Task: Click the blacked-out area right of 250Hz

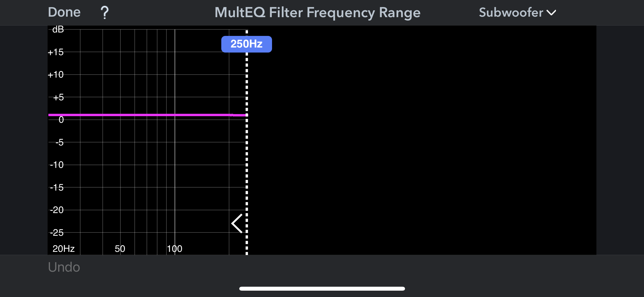Action: 423,140
